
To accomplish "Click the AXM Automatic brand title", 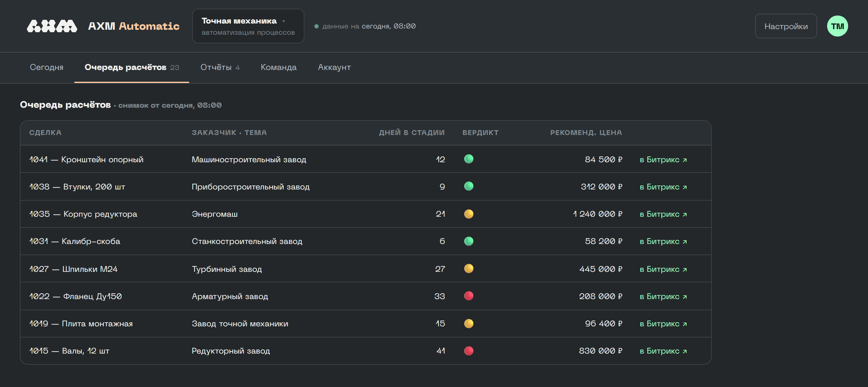I will (x=134, y=26).
